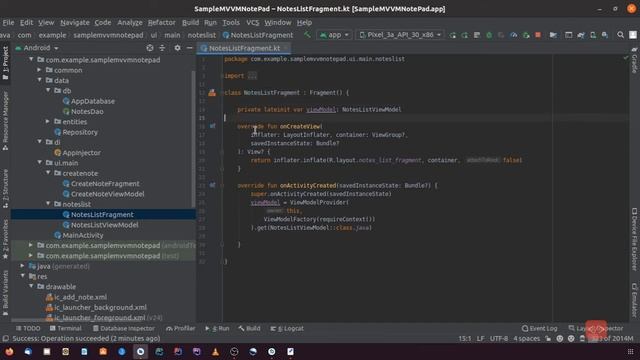Open the Pixel_3a_API_30_x86 device dropdown
The image size is (640, 360).
[400, 35]
